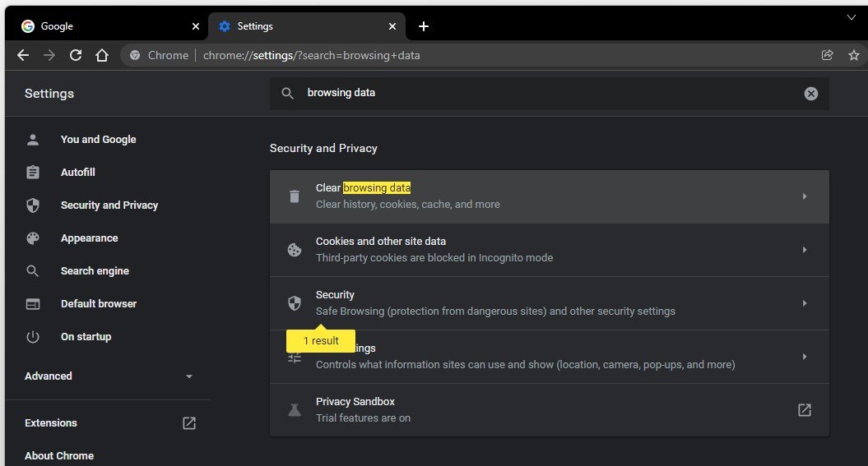The height and width of the screenshot is (466, 868).
Task: Click the browser back arrow button
Action: 23,55
